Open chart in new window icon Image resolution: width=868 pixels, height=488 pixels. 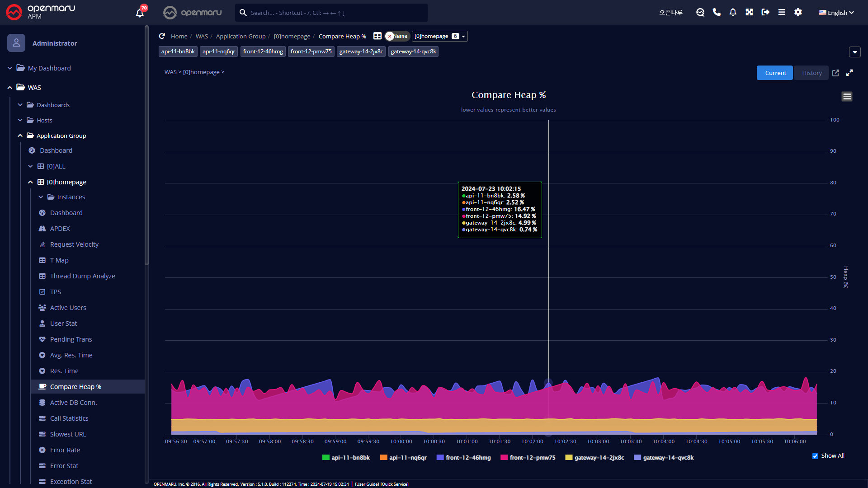tap(835, 73)
